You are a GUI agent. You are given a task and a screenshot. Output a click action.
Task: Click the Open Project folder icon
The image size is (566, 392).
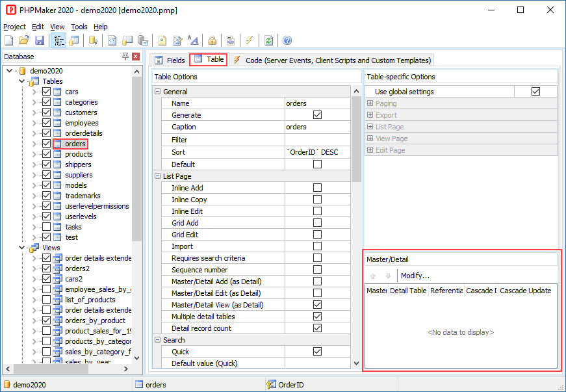[24, 40]
